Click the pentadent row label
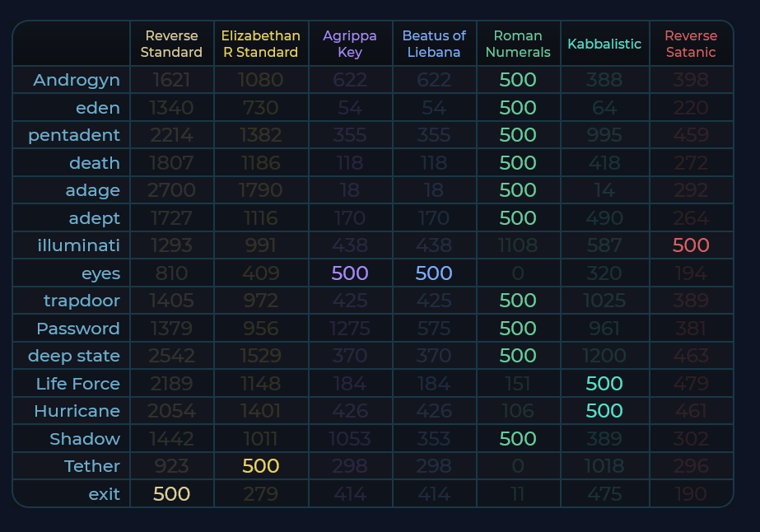The height and width of the screenshot is (532, 760). 74,135
